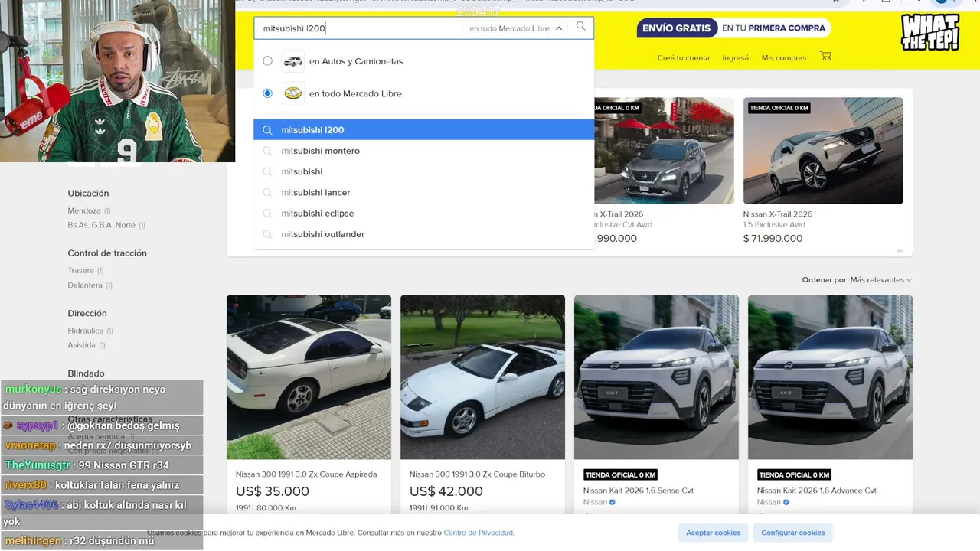Filter traction by 'Trasera'
Screen dimensions: 980x551
(x=85, y=270)
